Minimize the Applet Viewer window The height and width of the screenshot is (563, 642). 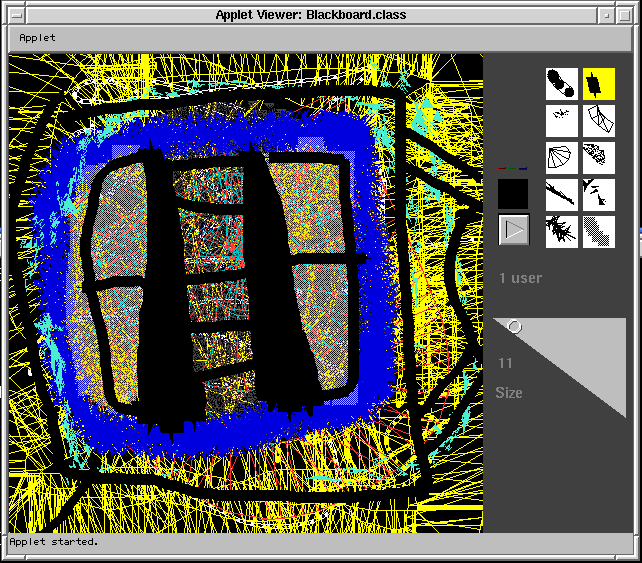coord(606,16)
